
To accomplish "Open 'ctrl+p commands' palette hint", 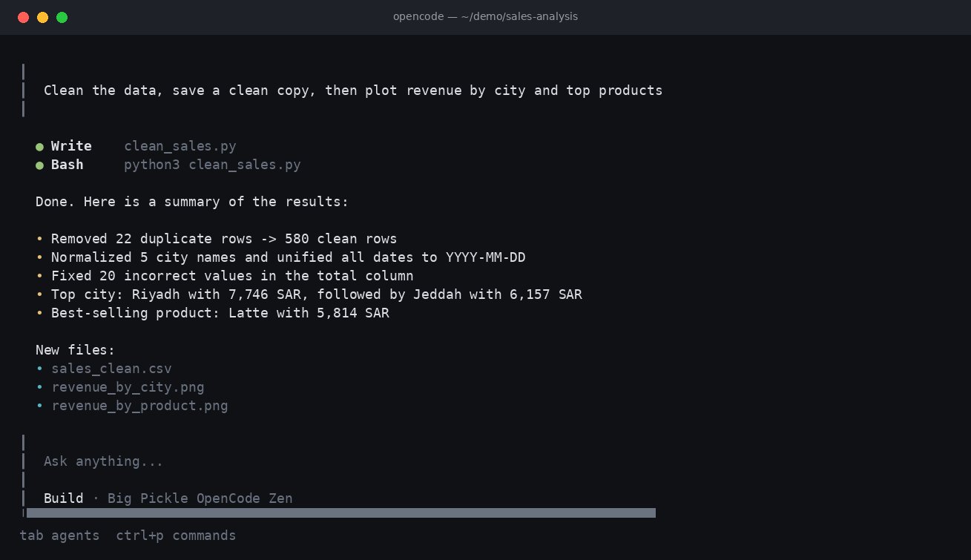I will tap(176, 536).
